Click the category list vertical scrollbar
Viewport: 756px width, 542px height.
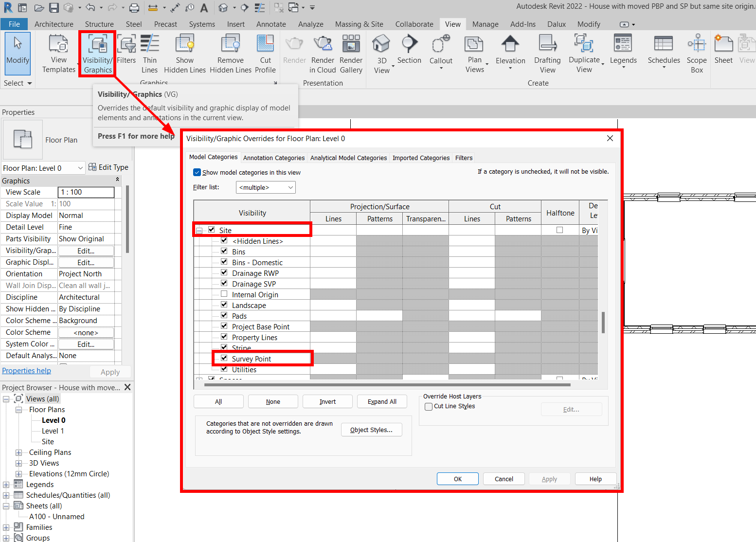603,322
